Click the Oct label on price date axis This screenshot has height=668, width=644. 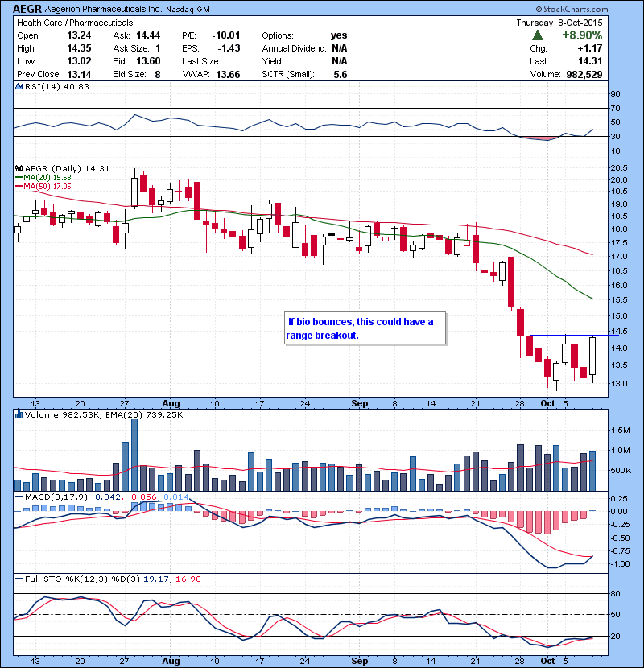tap(547, 403)
